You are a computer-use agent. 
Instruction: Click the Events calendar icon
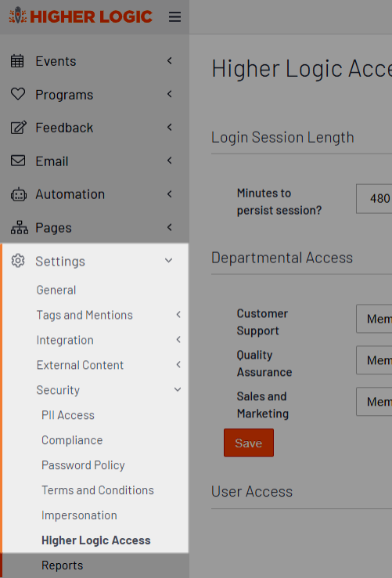[x=17, y=61]
